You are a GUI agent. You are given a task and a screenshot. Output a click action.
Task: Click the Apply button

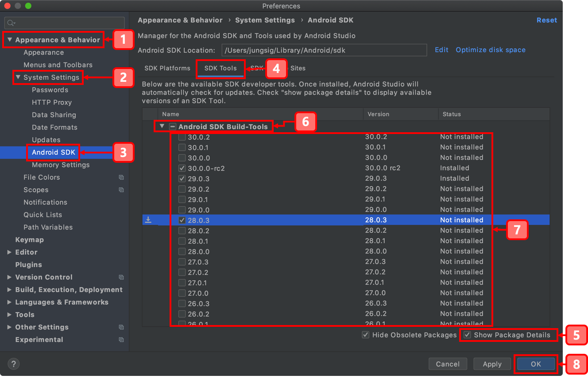point(492,364)
